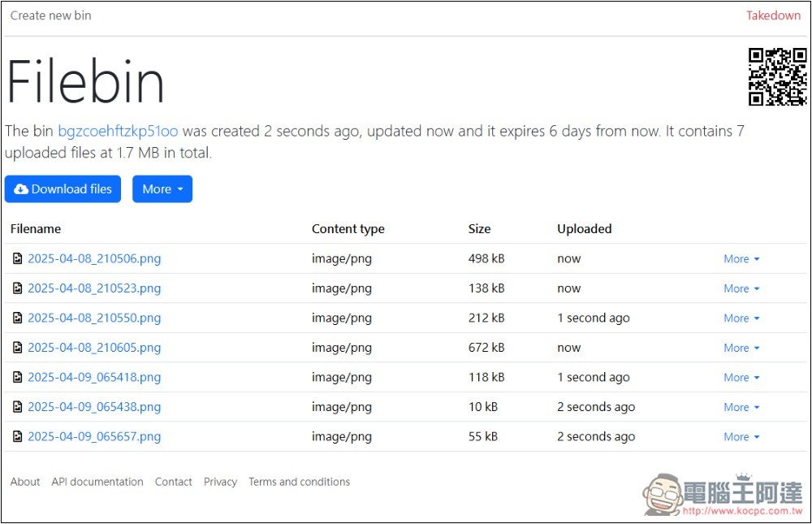Open the blue More dropdown button
Screen dimensions: 812x524
click(162, 189)
